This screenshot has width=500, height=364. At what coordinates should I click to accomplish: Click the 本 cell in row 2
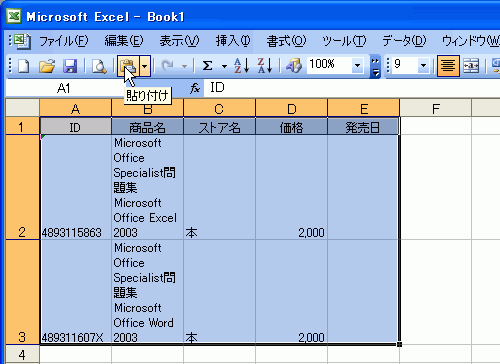(x=220, y=187)
